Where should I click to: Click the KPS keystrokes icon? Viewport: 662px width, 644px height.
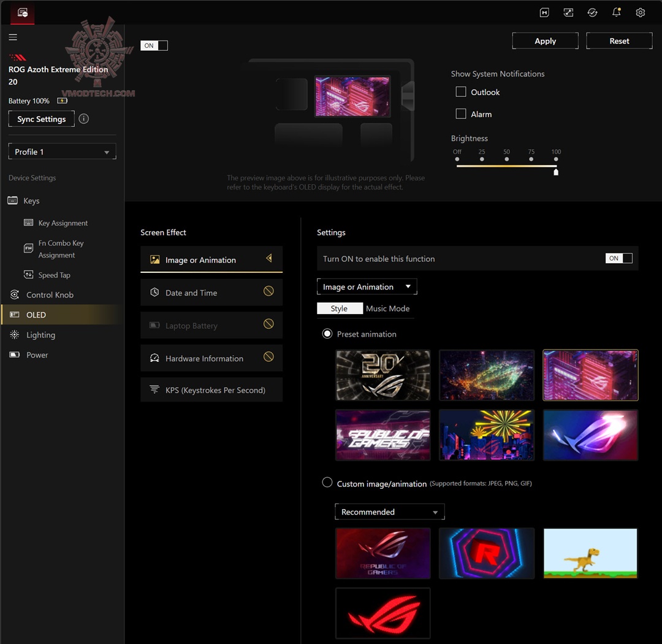154,389
